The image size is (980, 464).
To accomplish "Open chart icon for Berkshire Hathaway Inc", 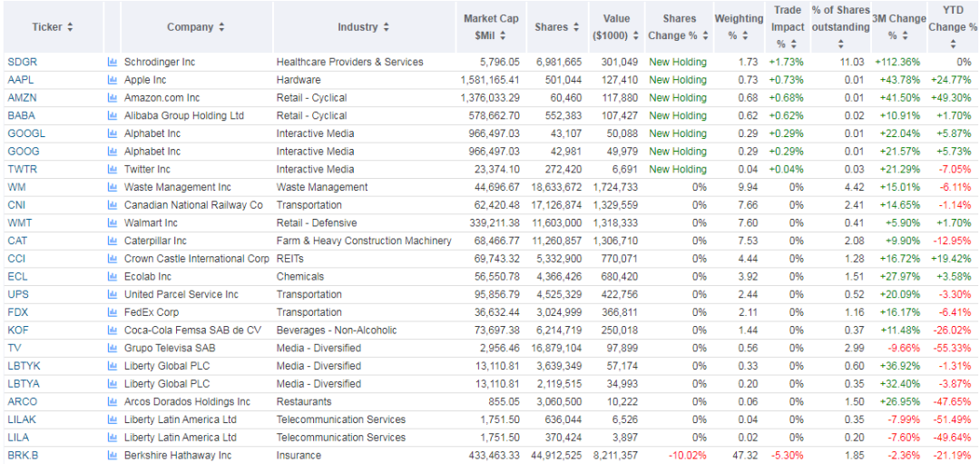I will [113, 455].
